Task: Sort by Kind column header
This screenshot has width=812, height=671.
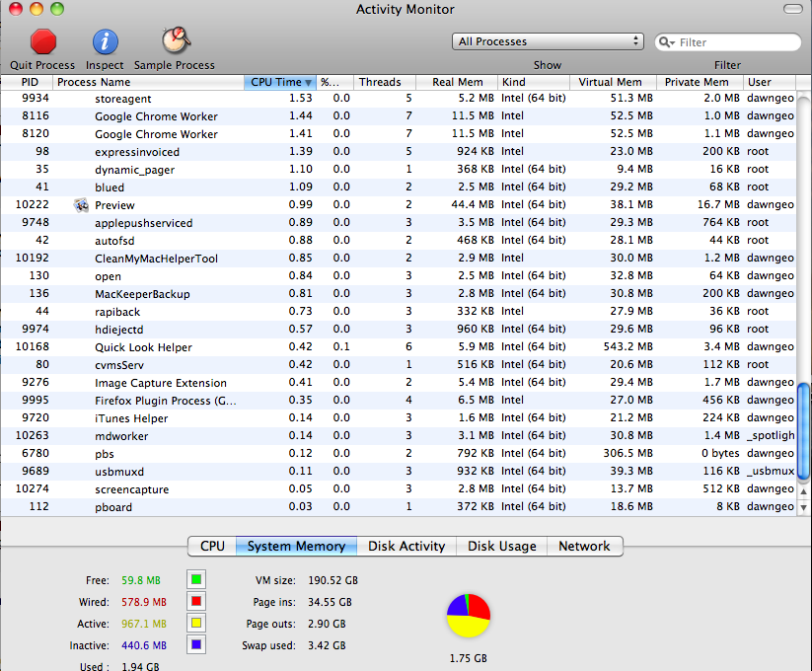Action: click(534, 82)
